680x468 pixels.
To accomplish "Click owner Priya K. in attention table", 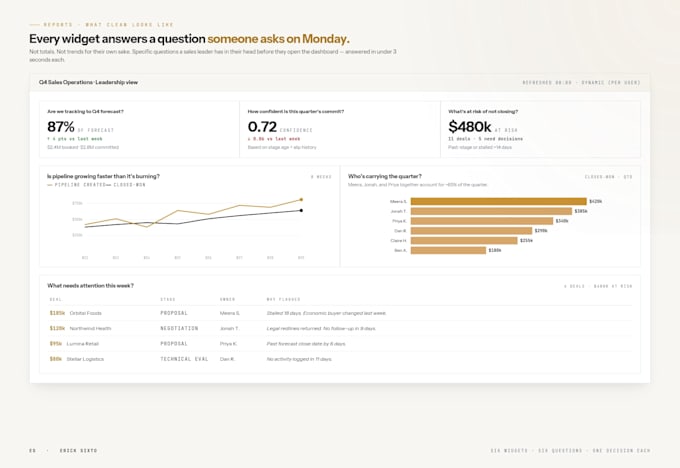I will point(229,344).
